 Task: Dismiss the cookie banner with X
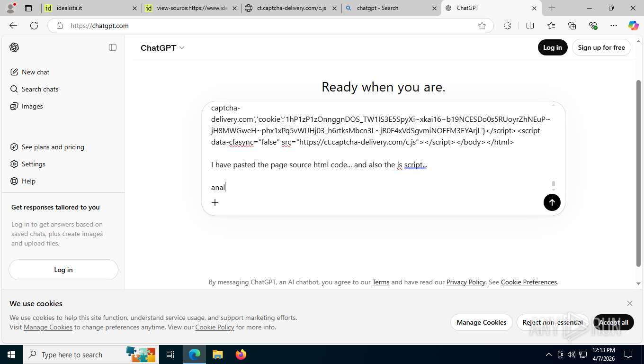point(629,303)
